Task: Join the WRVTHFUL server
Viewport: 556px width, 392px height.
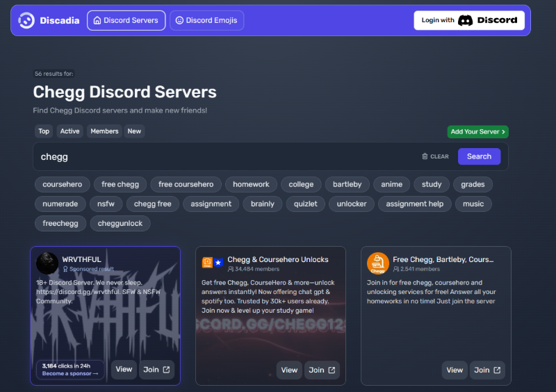Action: (x=156, y=369)
